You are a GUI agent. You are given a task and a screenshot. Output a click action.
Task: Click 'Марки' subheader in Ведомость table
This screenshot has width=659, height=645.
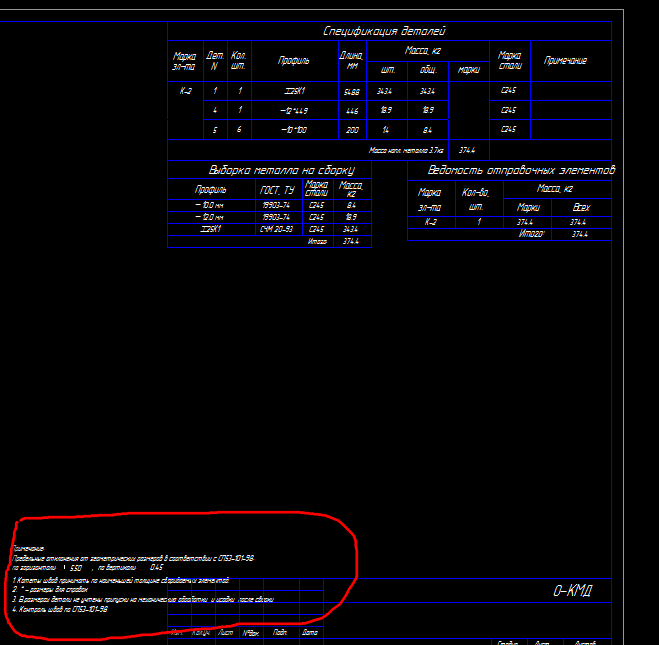pyautogui.click(x=528, y=208)
